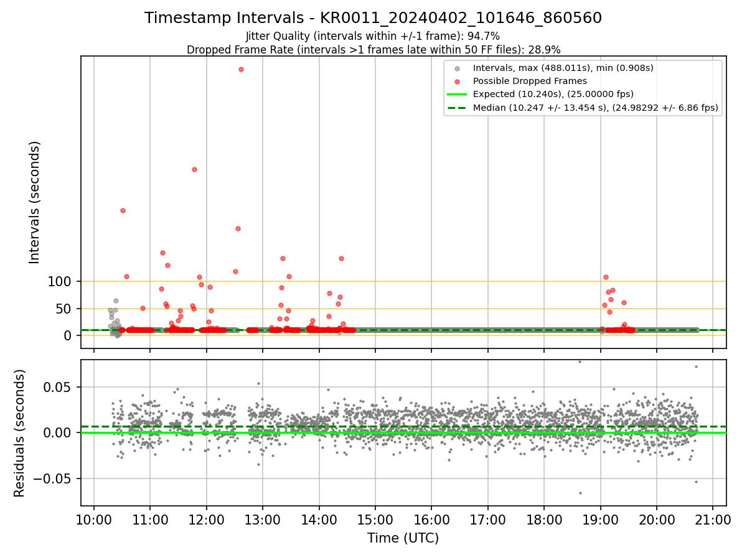The height and width of the screenshot is (560, 747).
Task: Click legend entry 'Intervals, max (488.011s), min (0.908s)'
Action: [563, 68]
